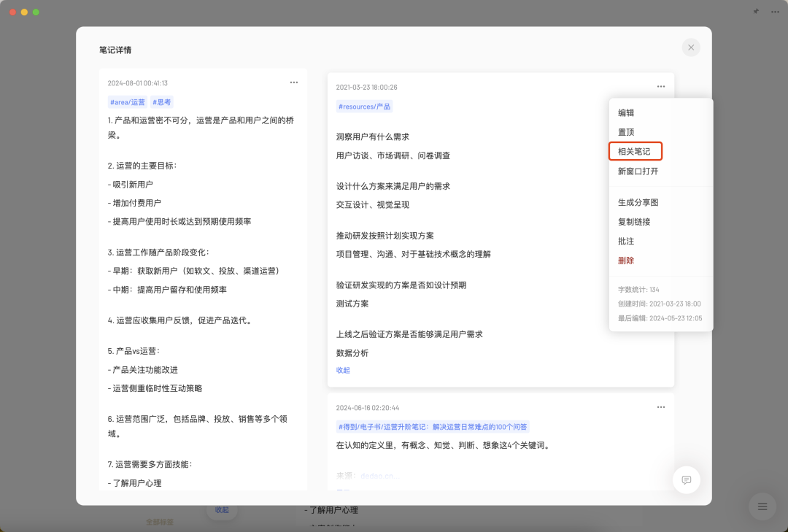Click the text 洞察用户有什么需求
The height and width of the screenshot is (532, 788).
click(x=372, y=136)
